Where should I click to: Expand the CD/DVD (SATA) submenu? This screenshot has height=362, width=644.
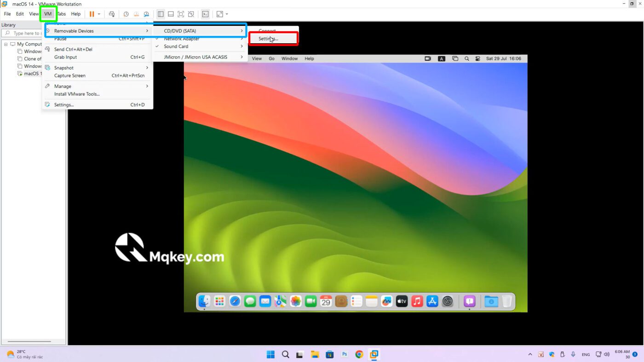click(199, 31)
